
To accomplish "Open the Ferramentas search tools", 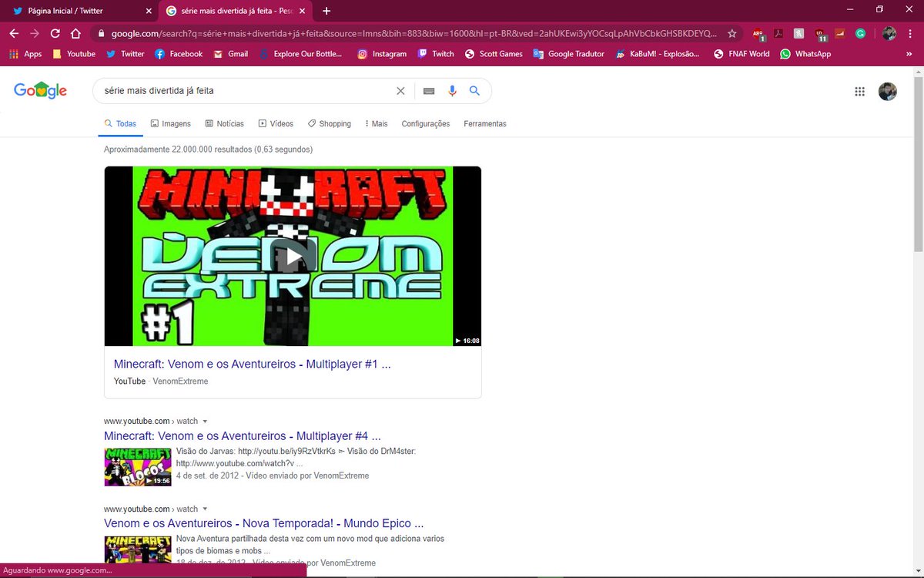I will point(485,123).
